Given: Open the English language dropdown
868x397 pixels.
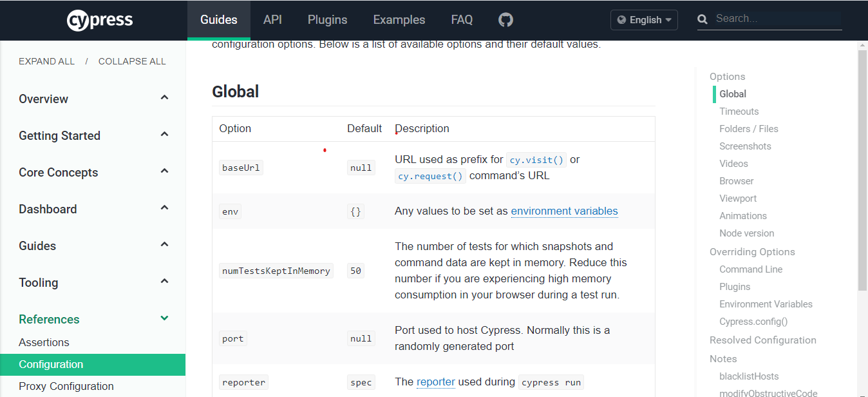Looking at the screenshot, I should pyautogui.click(x=644, y=20).
